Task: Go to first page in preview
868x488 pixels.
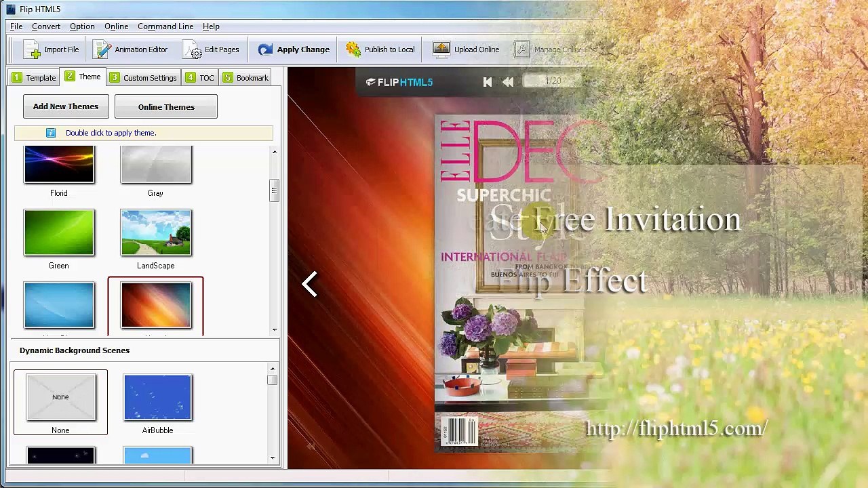Action: point(488,82)
